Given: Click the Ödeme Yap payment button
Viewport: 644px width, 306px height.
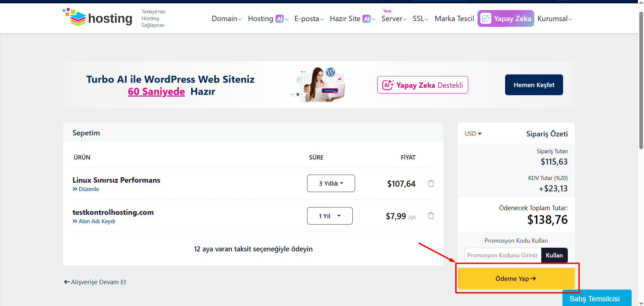Looking at the screenshot, I should (x=516, y=279).
